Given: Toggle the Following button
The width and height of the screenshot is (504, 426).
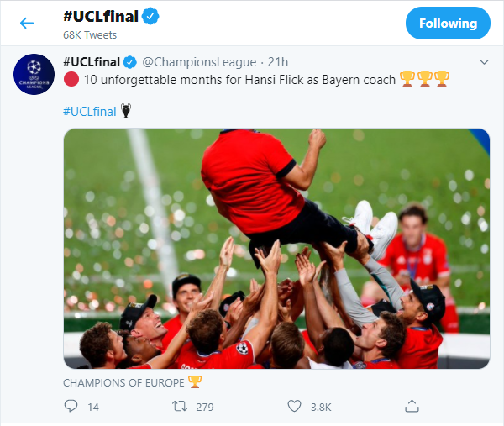Looking at the screenshot, I should 448,23.
